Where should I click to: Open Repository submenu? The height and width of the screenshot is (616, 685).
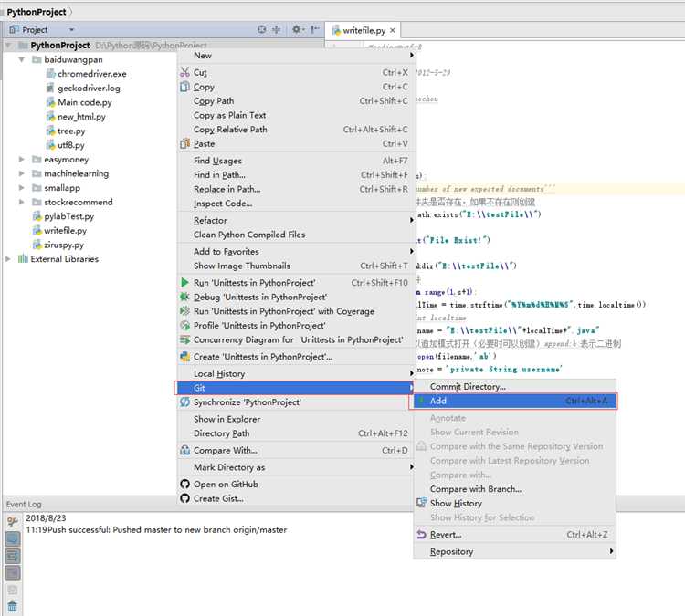click(x=514, y=551)
